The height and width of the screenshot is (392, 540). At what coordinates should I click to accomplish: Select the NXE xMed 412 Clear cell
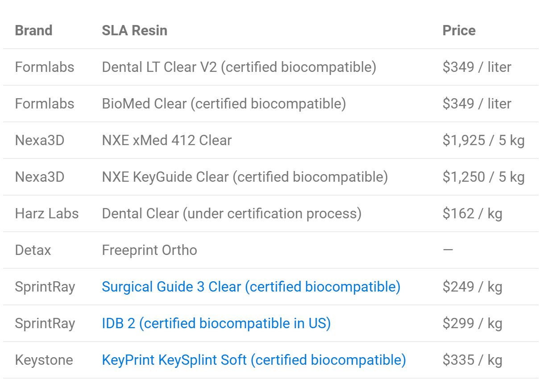coord(167,140)
